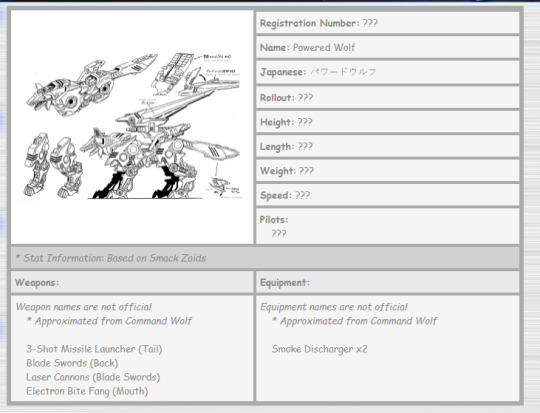This screenshot has height=413, width=540.
Task: Select the 'Length: ???' row
Action: (387, 146)
